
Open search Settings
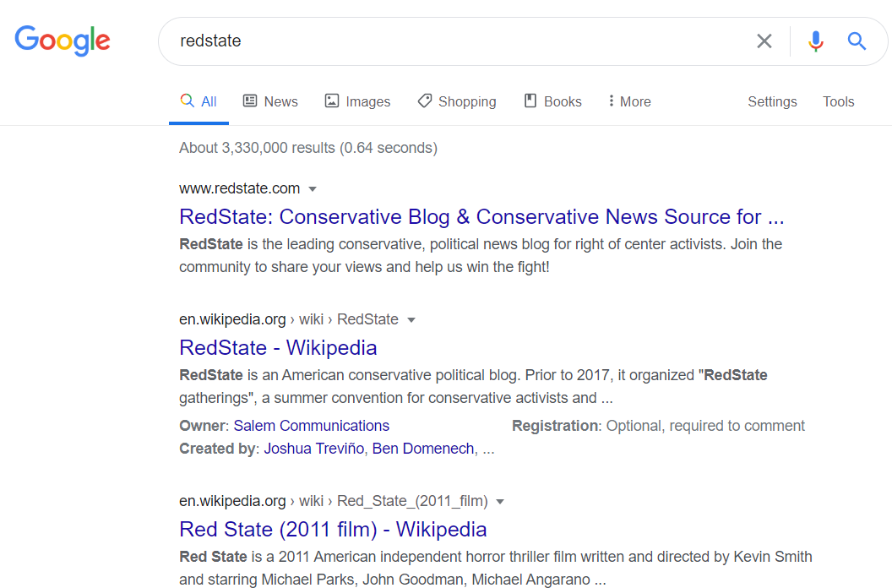coord(772,102)
